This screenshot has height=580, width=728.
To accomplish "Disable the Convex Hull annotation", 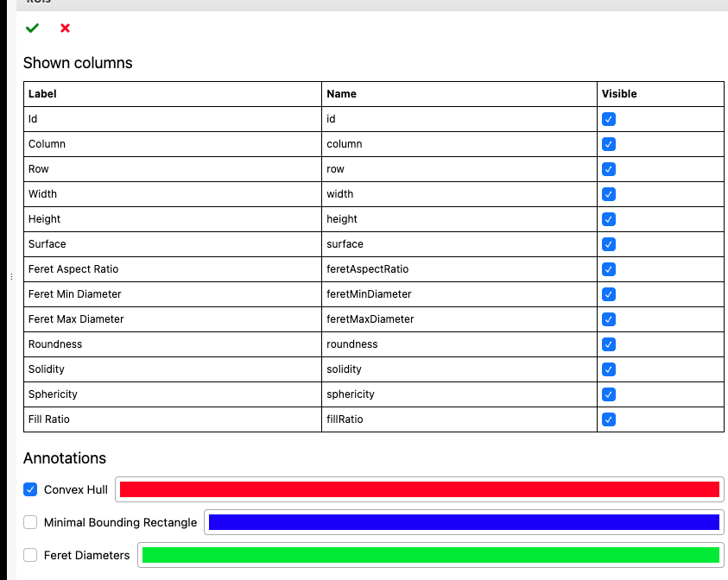I will tap(30, 489).
